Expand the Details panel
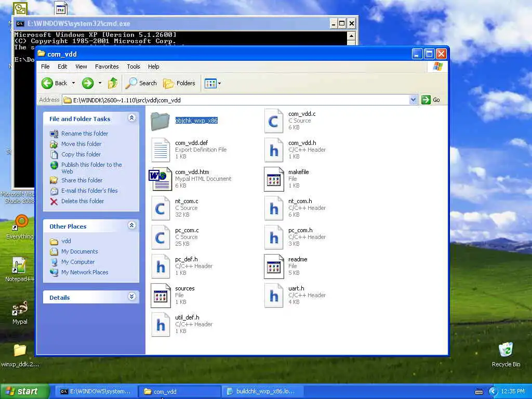 point(131,297)
